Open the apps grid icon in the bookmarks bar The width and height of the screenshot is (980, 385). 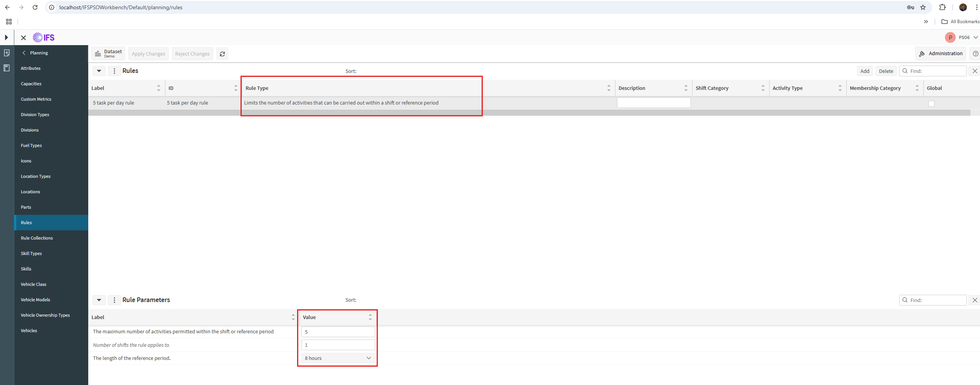(9, 22)
